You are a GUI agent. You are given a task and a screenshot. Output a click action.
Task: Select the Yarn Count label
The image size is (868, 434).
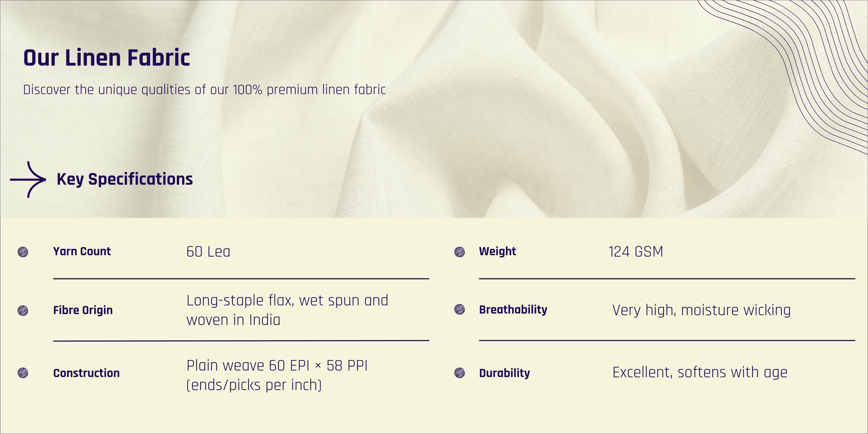[82, 251]
